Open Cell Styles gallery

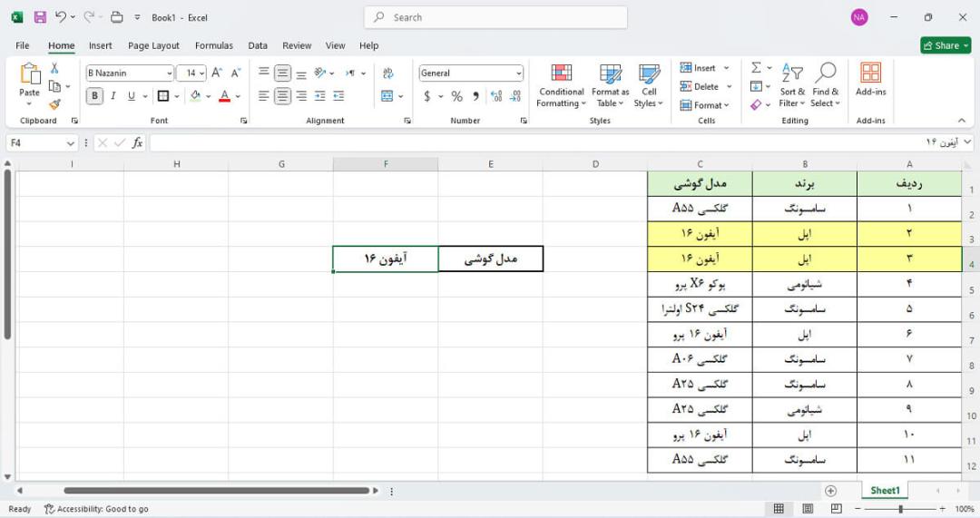tap(649, 85)
